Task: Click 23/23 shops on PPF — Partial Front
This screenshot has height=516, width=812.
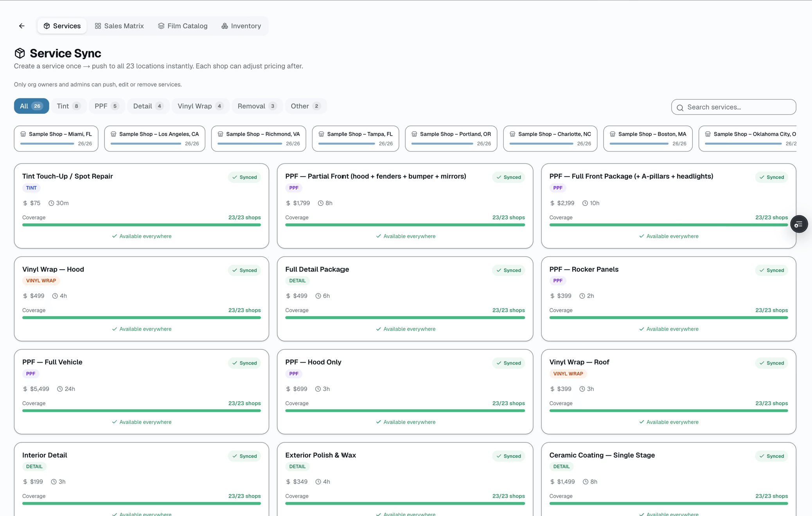Action: [x=508, y=218]
